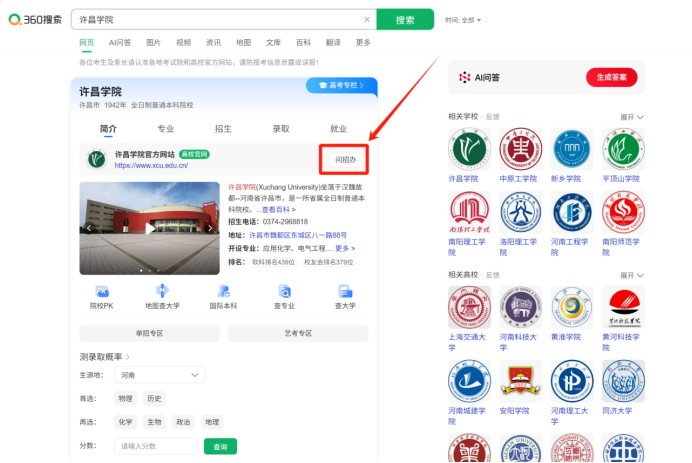Image resolution: width=692 pixels, height=463 pixels.
Task: Select 物理 as first subject choice
Action: tap(125, 399)
